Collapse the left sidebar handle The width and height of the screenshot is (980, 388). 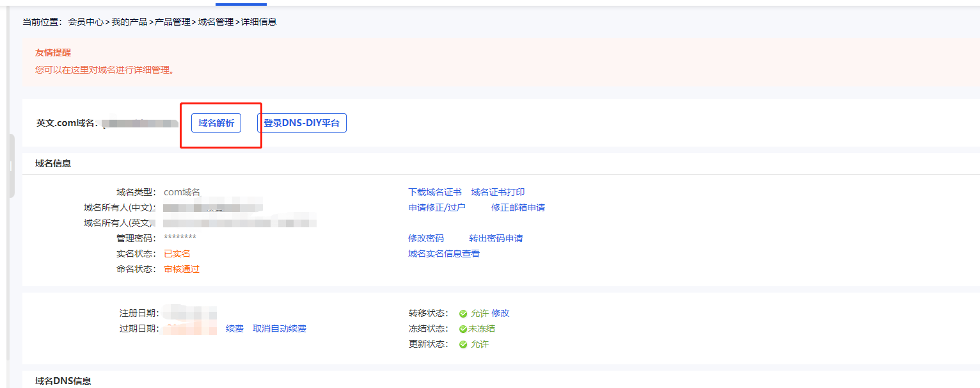(10, 166)
